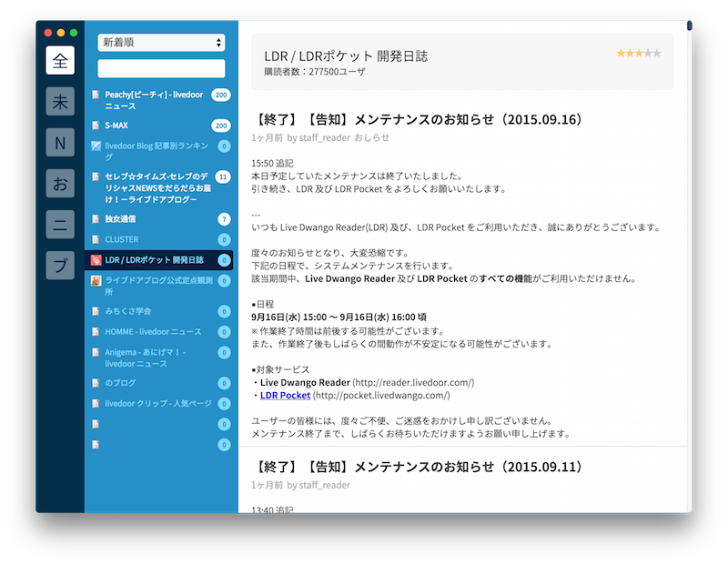Screen dimensions: 728x564
Task: Click the のブログ feed document icon
Action: 96,383
